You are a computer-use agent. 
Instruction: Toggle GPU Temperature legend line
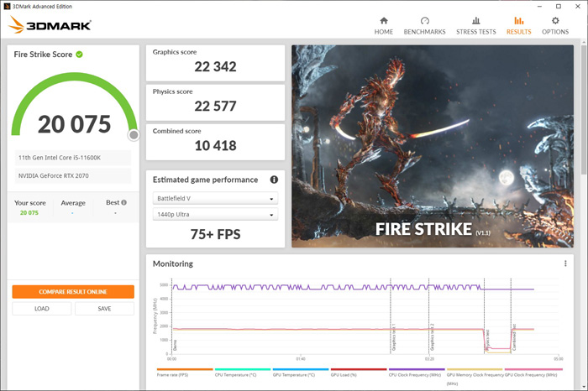click(x=301, y=373)
